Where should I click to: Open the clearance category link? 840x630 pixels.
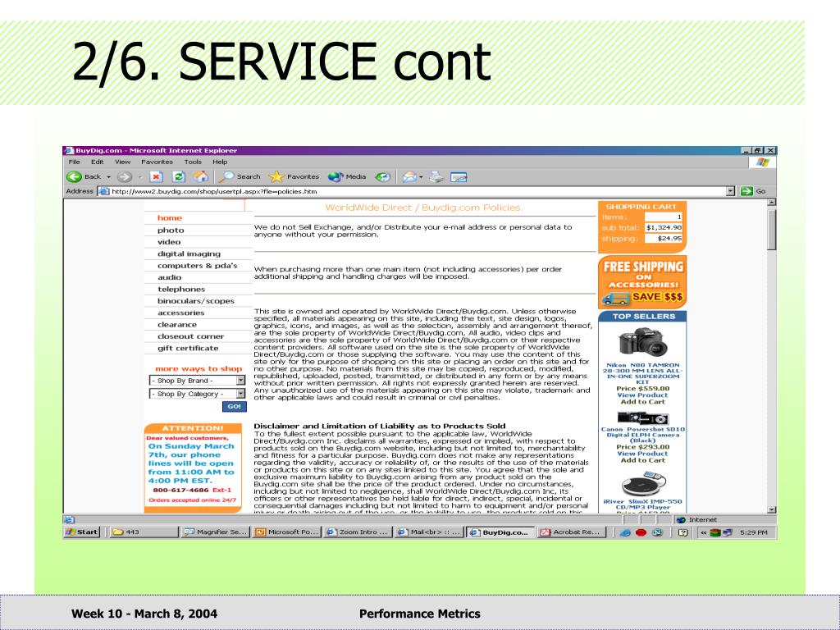pyautogui.click(x=177, y=325)
